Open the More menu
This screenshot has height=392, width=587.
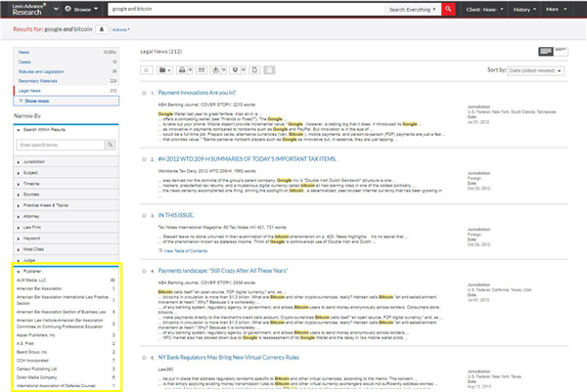(556, 10)
